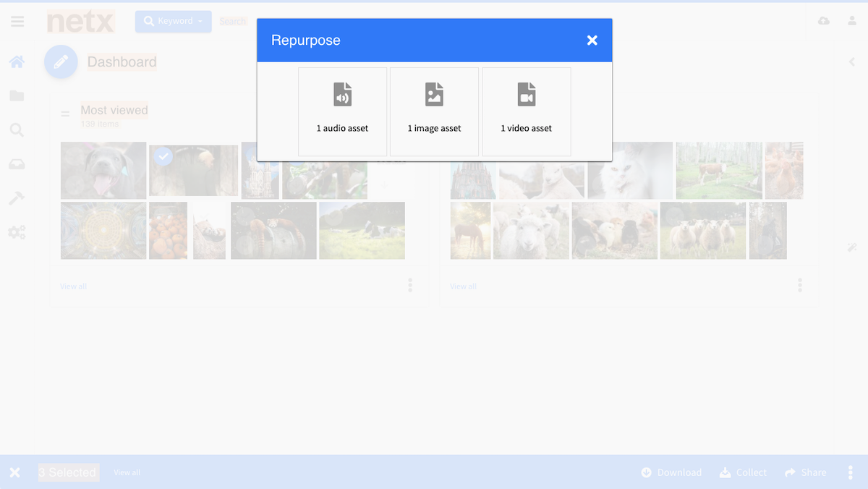Image resolution: width=868 pixels, height=489 pixels.
Task: Open the hamburger main menu
Action: pyautogui.click(x=17, y=22)
